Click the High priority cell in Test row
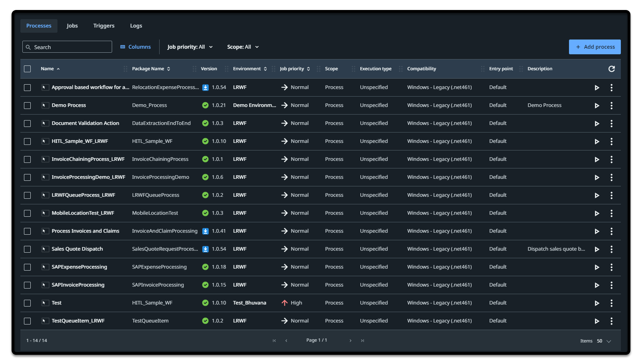 tap(292, 303)
